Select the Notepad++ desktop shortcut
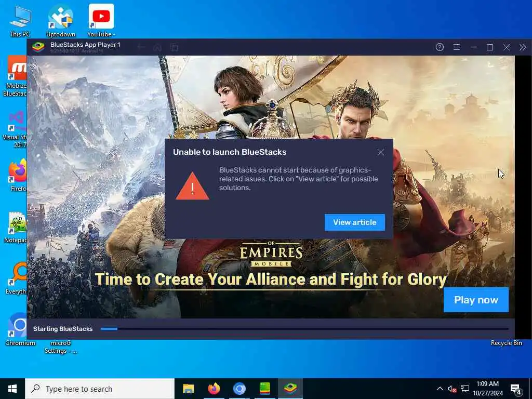 (16, 227)
